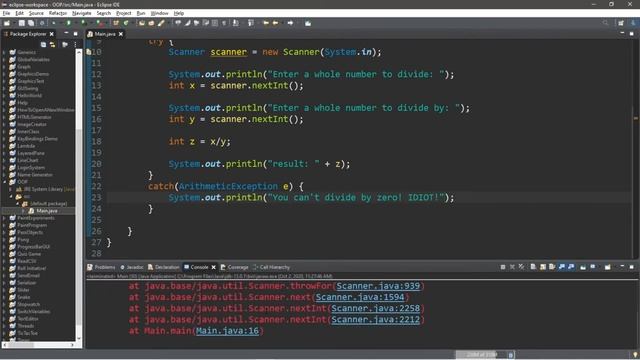Viewport: 640px width, 360px height.
Task: Open the Navigate menu
Action: coord(82,13)
